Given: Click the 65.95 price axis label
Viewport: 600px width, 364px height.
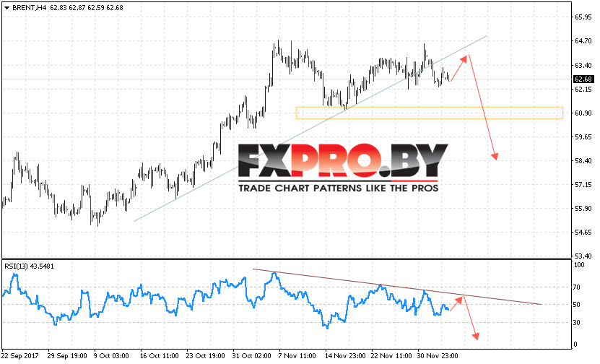Looking at the screenshot, I should pos(583,17).
